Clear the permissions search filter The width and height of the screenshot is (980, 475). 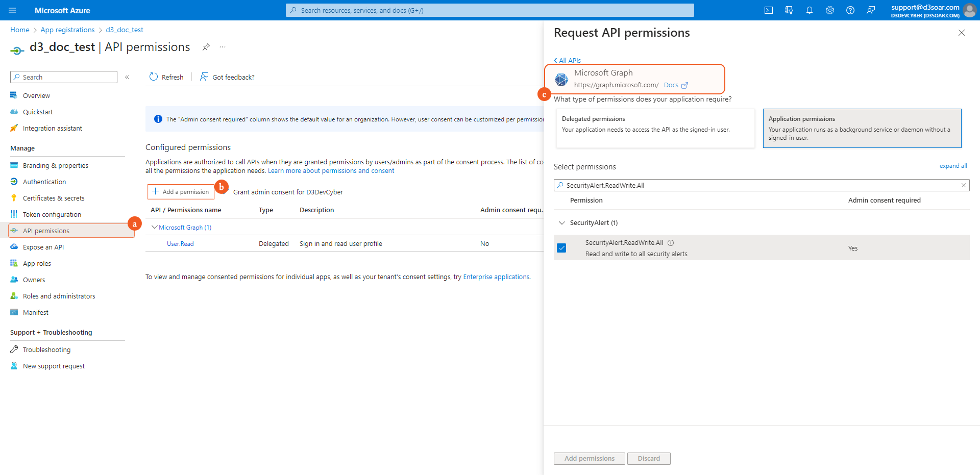(x=963, y=185)
